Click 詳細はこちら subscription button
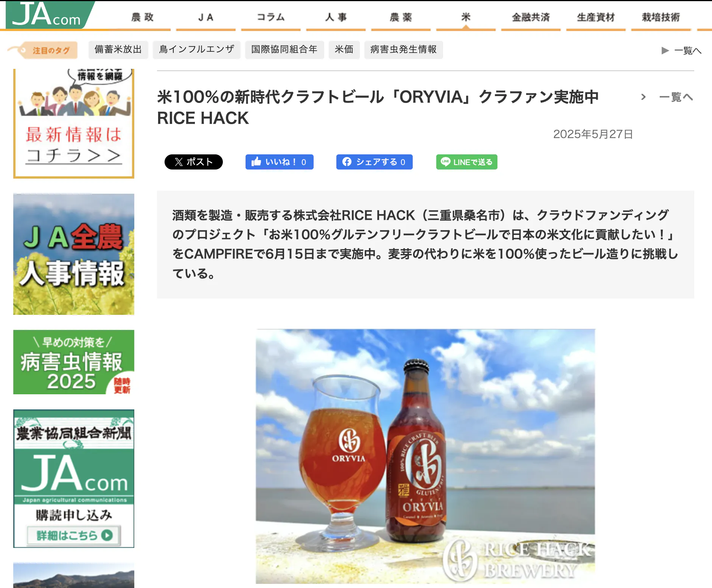Image resolution: width=712 pixels, height=588 pixels. tap(74, 535)
